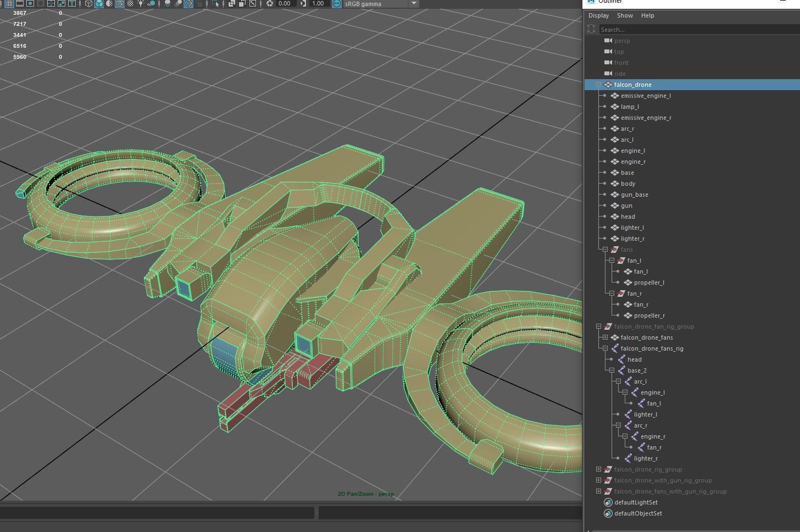Toggle screen space ambient occlusion icon
800x532 pixels.
click(168, 3)
